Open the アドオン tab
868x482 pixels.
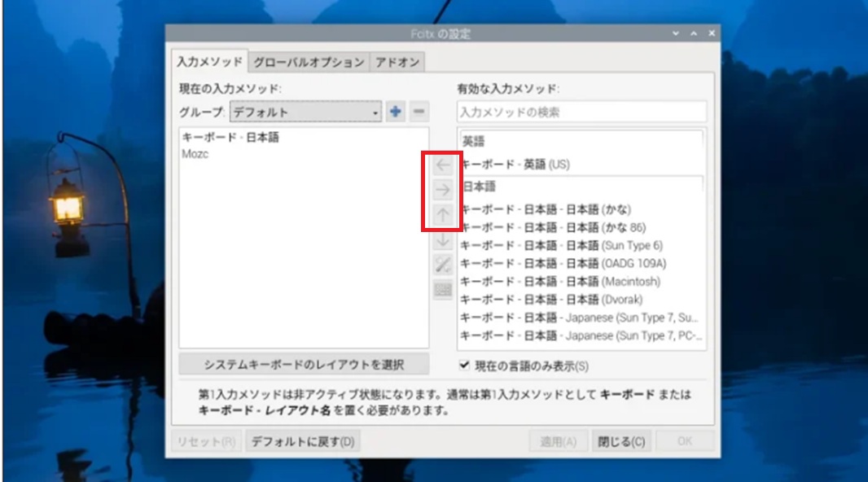coord(397,62)
